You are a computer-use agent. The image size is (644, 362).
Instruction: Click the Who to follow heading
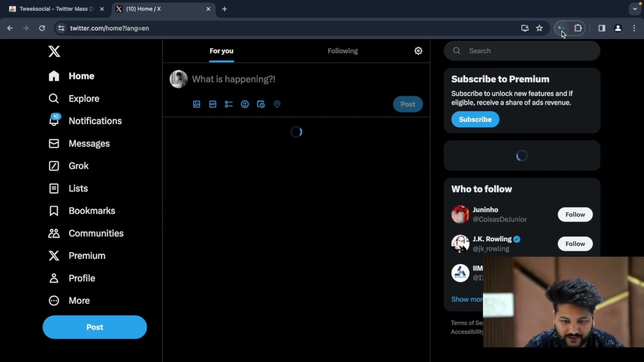pyautogui.click(x=481, y=189)
